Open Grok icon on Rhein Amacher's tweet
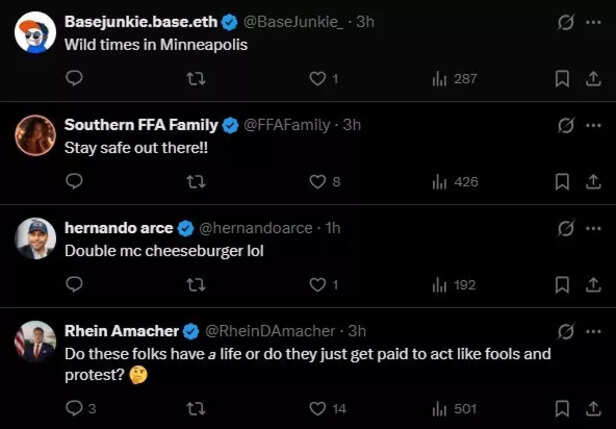The image size is (616, 429). click(566, 331)
